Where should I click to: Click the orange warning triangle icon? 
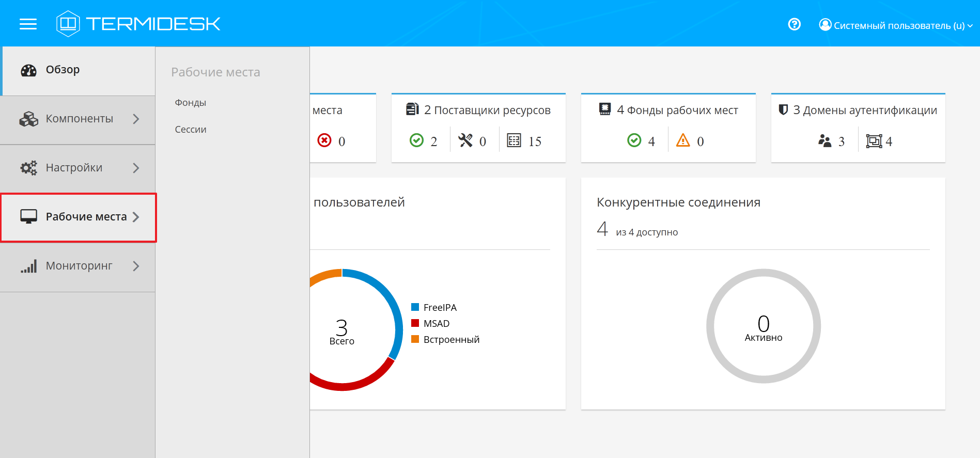coord(683,140)
